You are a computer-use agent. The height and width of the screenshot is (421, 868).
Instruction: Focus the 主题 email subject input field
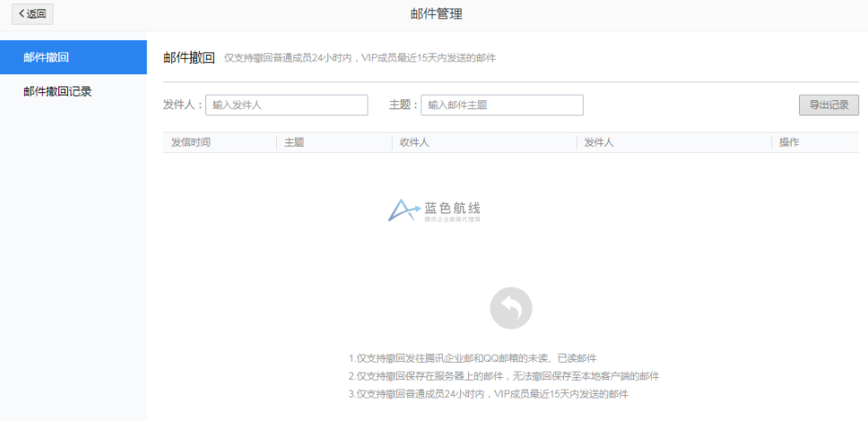[501, 105]
